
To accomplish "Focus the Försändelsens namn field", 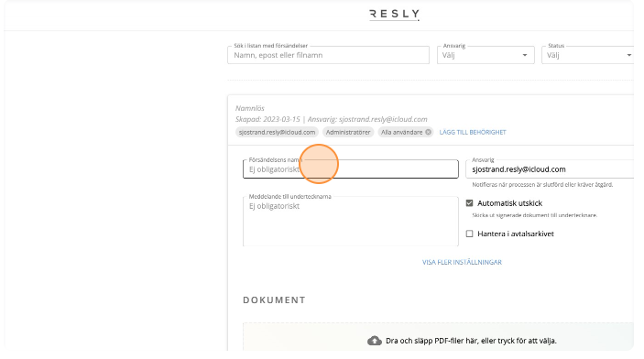I will (350, 169).
